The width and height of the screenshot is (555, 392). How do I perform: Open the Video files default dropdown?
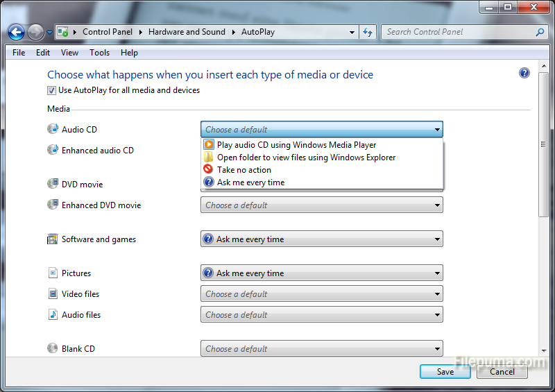coord(321,294)
